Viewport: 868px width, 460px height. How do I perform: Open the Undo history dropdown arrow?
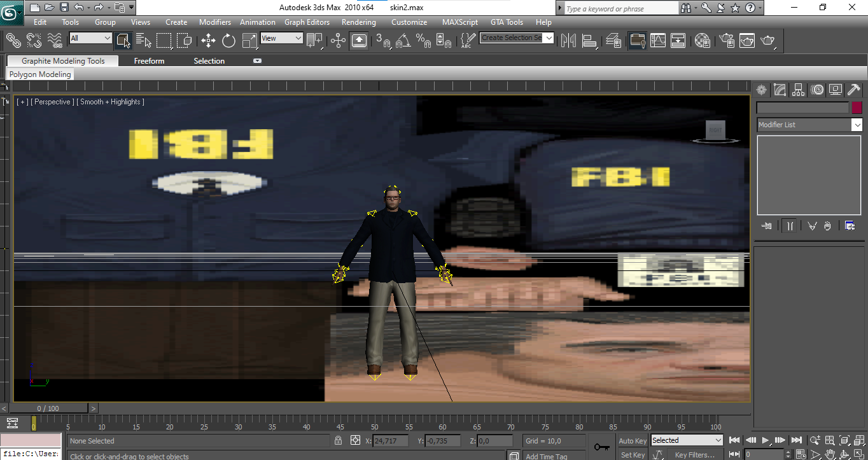click(89, 7)
